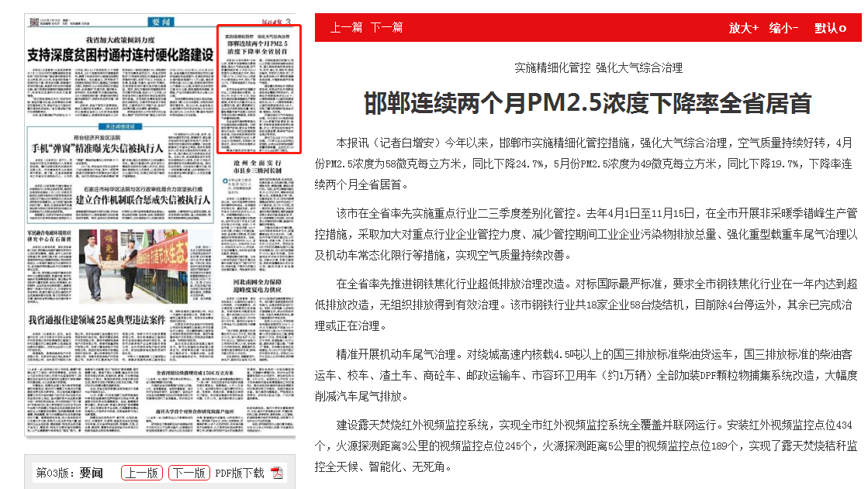The image size is (868, 489).
Task: Open the 我省通报住建领域25起典型违法案件 article
Action: tap(97, 319)
